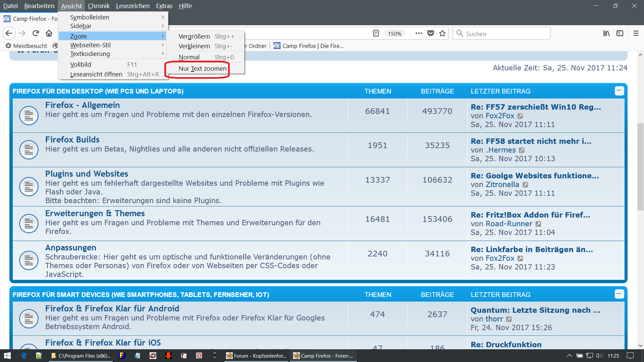The width and height of the screenshot is (644, 362).
Task: Show sidebars toolbar icon
Action: tap(620, 33)
